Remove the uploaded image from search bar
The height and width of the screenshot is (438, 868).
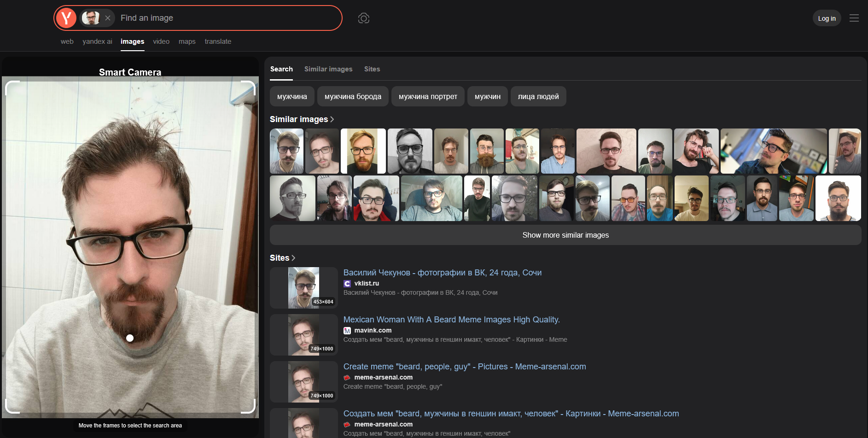point(108,18)
